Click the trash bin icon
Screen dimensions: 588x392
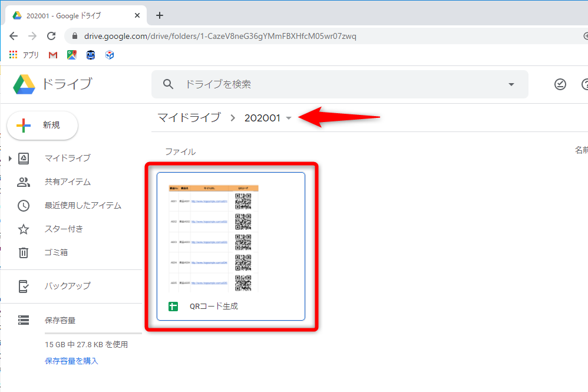pyautogui.click(x=24, y=253)
